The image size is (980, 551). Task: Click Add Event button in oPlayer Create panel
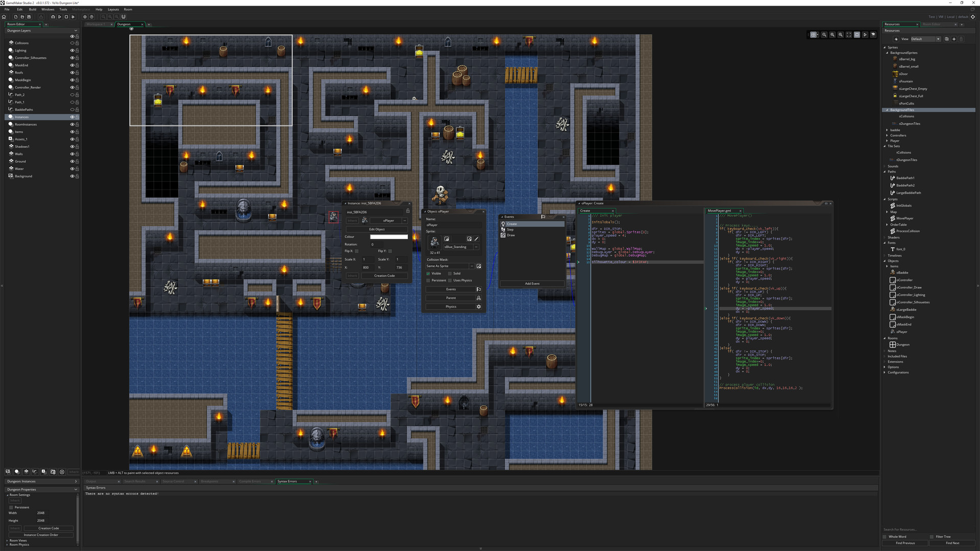pos(532,283)
